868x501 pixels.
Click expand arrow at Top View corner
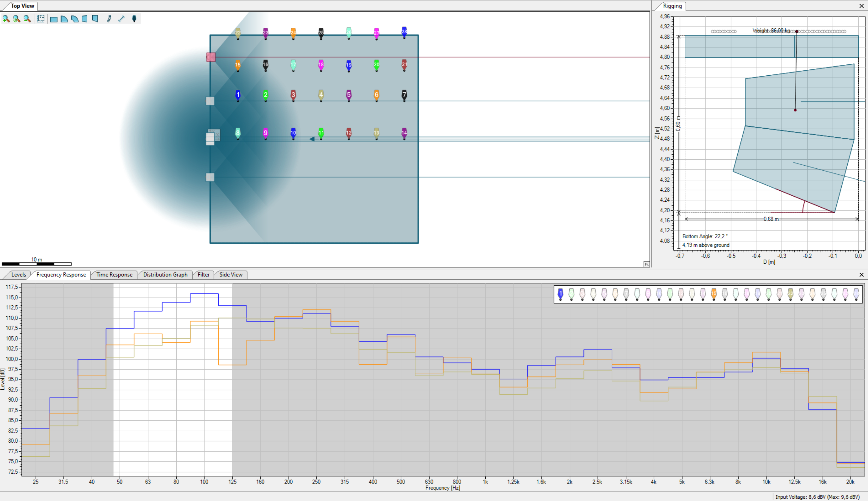pos(647,264)
